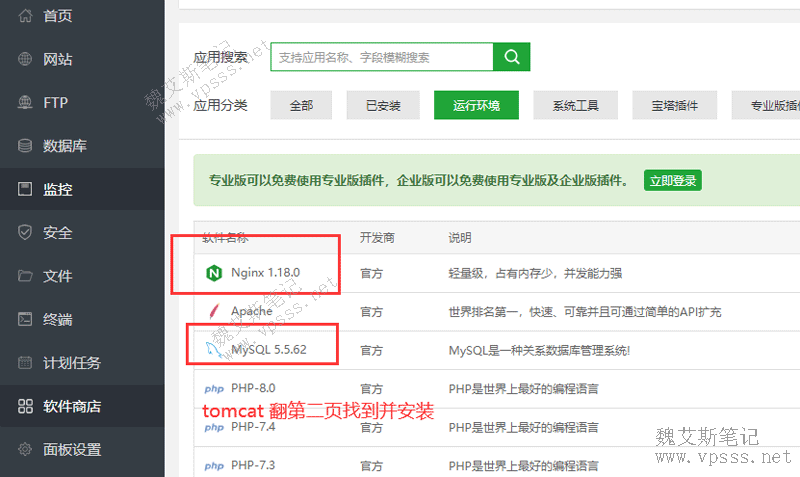Open 监控 in the sidebar menu
The image size is (800, 477).
coord(58,189)
